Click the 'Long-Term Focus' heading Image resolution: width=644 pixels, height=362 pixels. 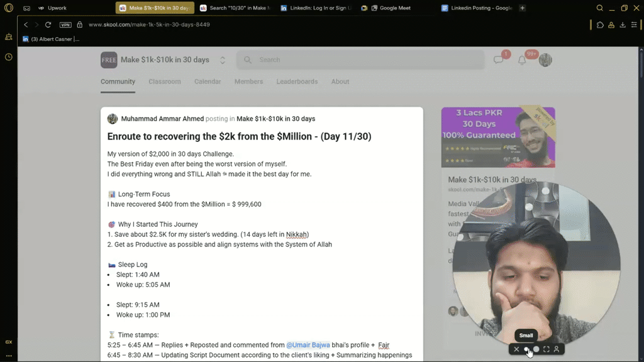pos(144,194)
